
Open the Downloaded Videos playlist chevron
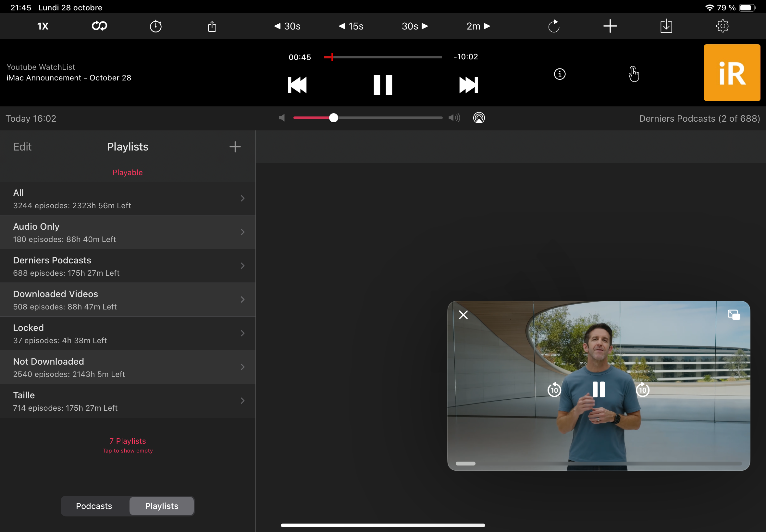coord(242,300)
